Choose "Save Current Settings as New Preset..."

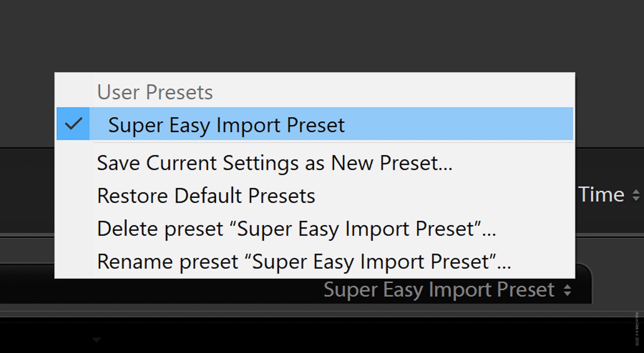274,163
